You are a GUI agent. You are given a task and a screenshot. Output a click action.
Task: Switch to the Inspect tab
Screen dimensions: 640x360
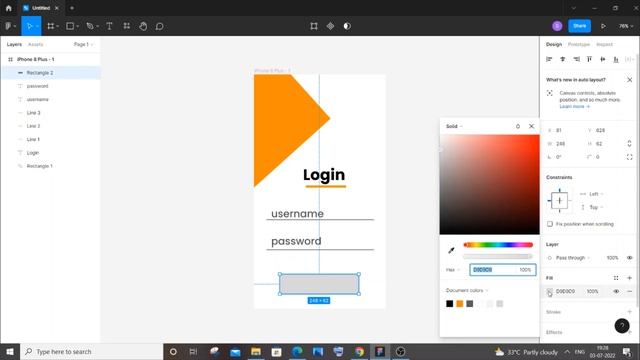(604, 44)
